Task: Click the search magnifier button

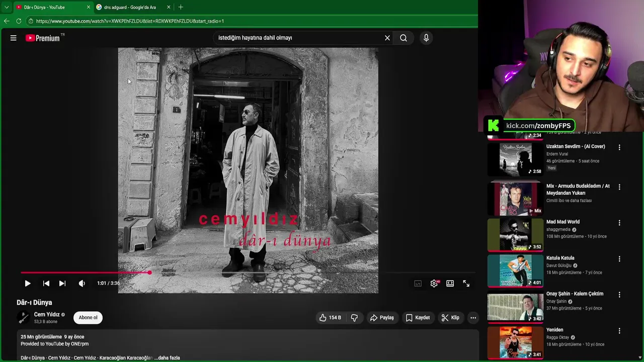Action: (x=404, y=38)
